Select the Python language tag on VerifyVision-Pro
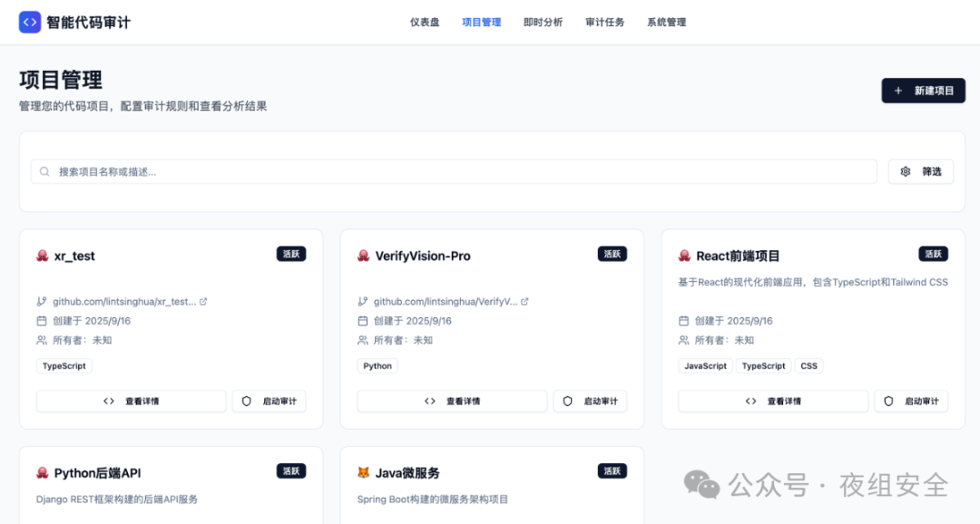This screenshot has width=980, height=524. (377, 365)
